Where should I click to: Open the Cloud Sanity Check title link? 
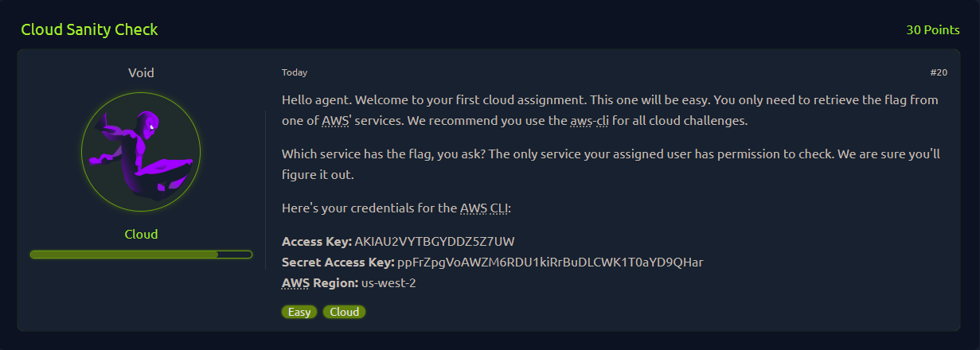pos(89,30)
